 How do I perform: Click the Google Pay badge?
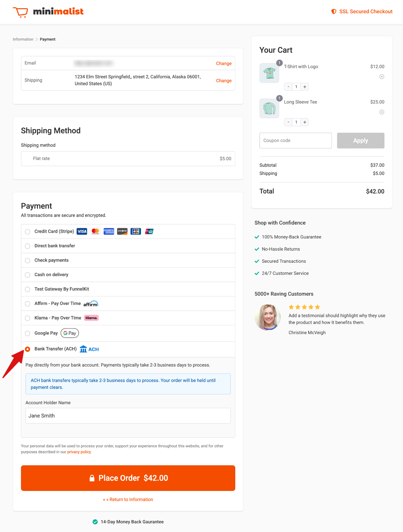tap(69, 333)
